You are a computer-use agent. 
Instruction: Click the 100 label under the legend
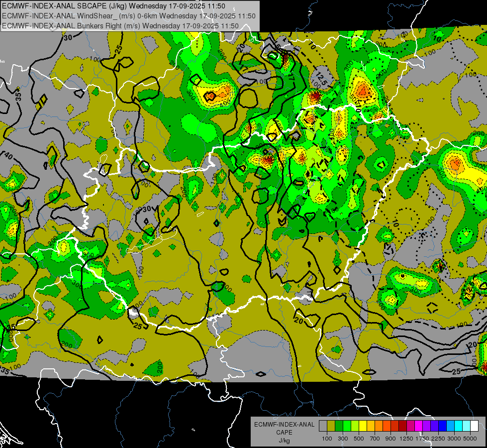327,439
